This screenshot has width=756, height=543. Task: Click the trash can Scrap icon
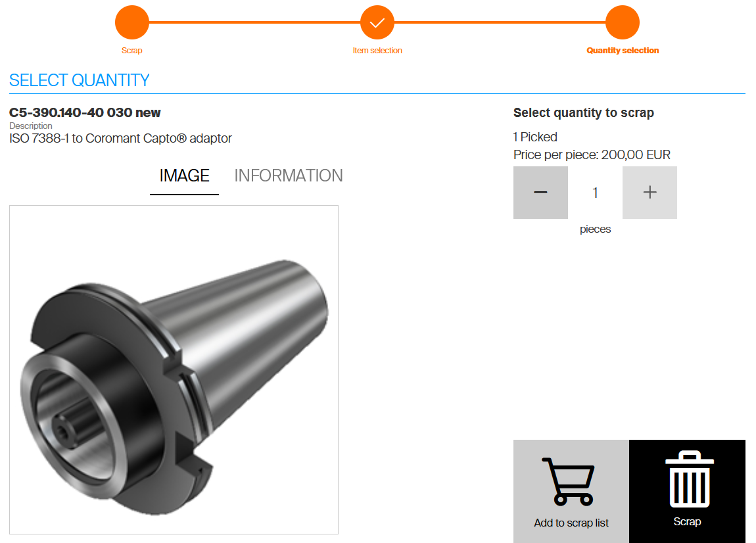pos(690,479)
